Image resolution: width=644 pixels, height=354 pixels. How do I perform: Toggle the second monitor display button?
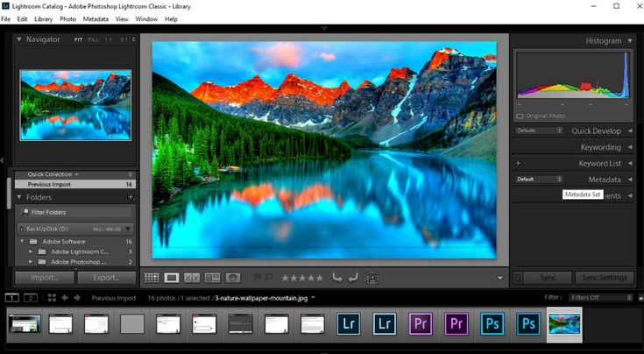click(31, 298)
